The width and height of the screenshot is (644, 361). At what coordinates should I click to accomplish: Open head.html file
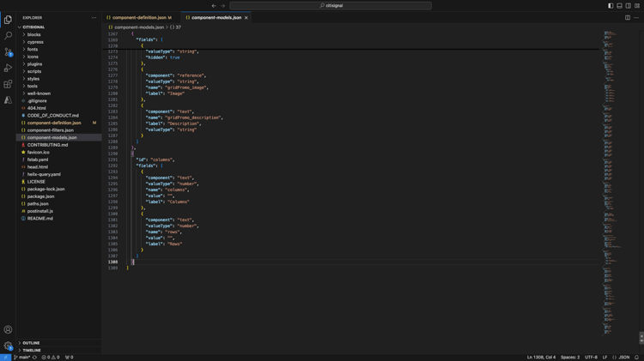point(38,167)
